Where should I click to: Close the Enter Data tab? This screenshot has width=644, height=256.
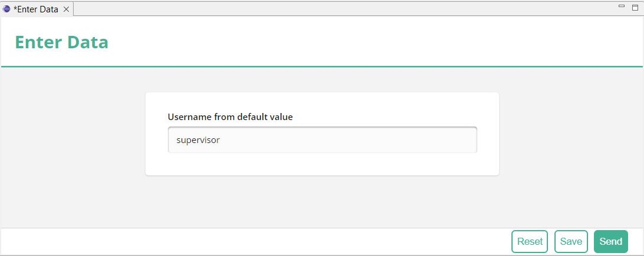click(x=66, y=9)
